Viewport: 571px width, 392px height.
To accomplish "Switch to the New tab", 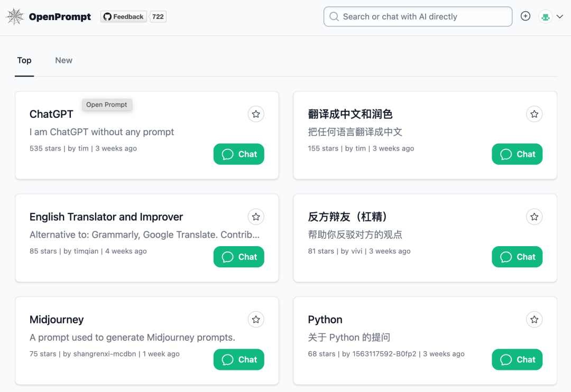I will (x=63, y=60).
